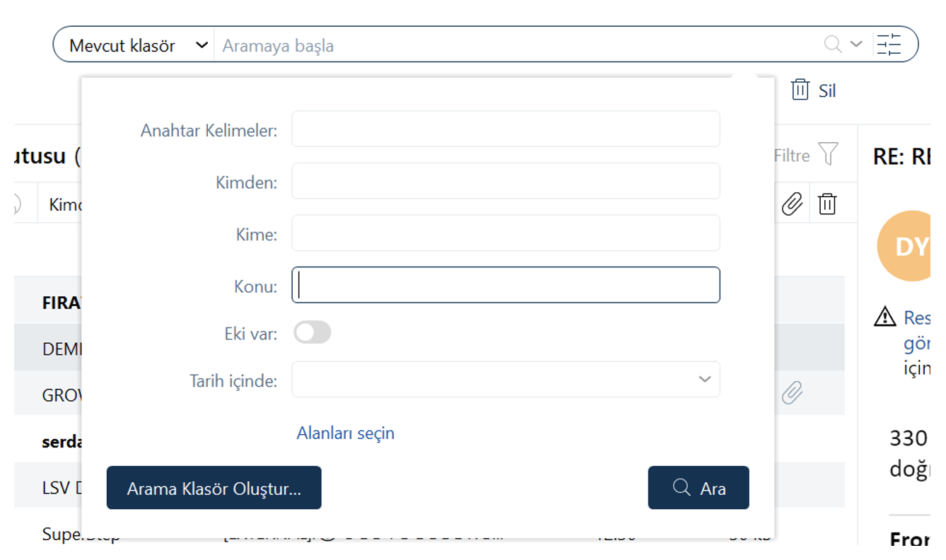
Task: Click the Alanları seçin link
Action: coord(345,433)
